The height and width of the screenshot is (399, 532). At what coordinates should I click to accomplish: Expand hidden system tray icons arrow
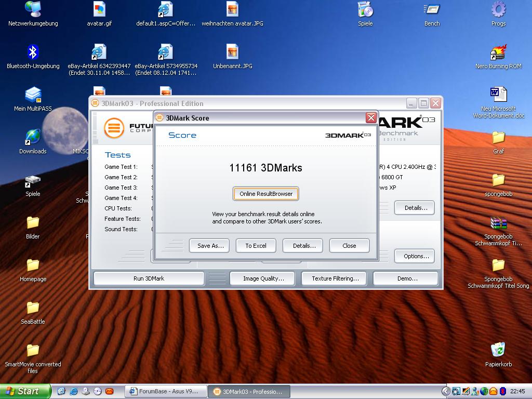pos(446,392)
